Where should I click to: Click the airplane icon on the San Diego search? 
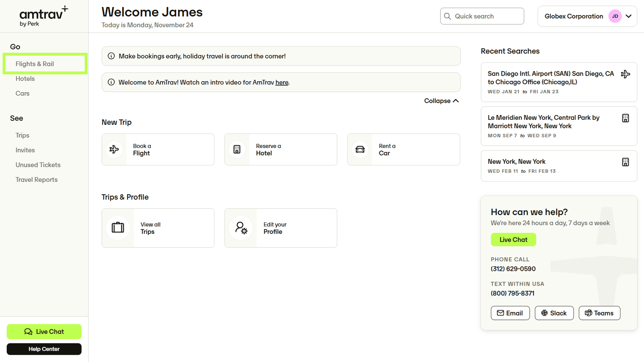pyautogui.click(x=625, y=74)
